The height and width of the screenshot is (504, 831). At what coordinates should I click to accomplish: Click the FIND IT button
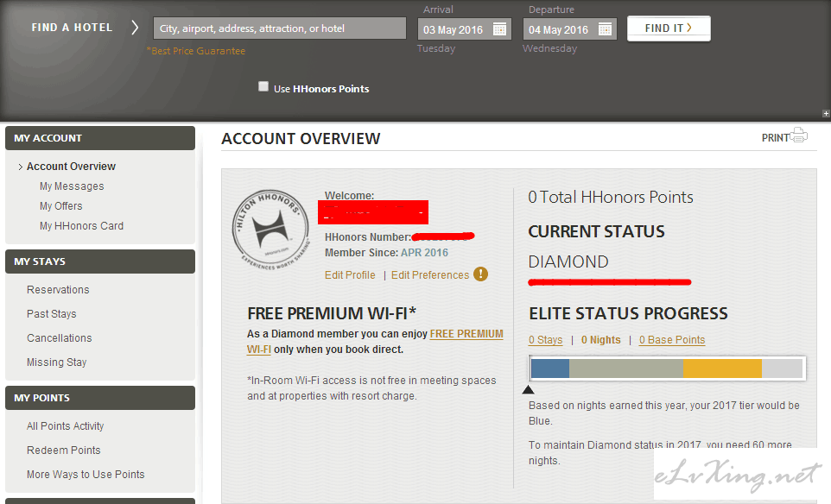click(669, 28)
